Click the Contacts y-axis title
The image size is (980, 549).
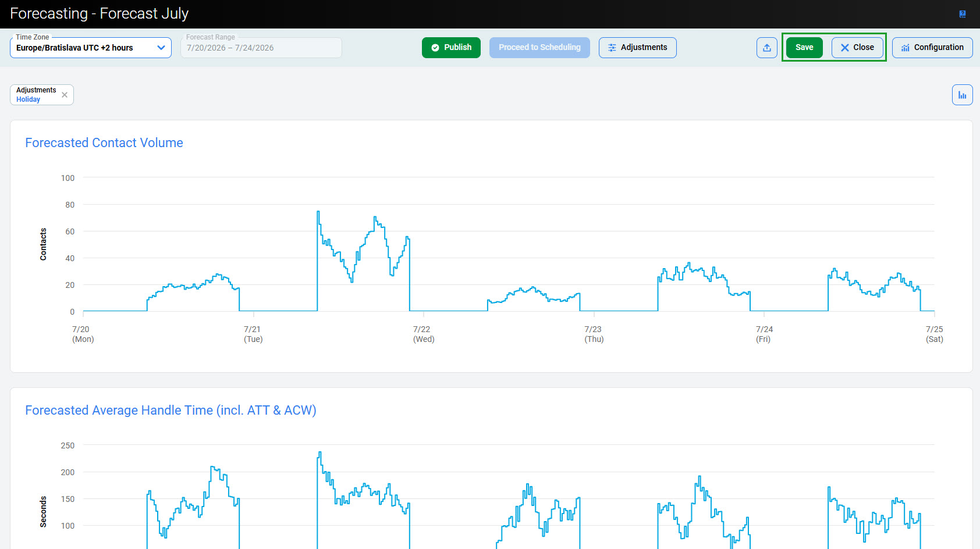click(x=43, y=244)
